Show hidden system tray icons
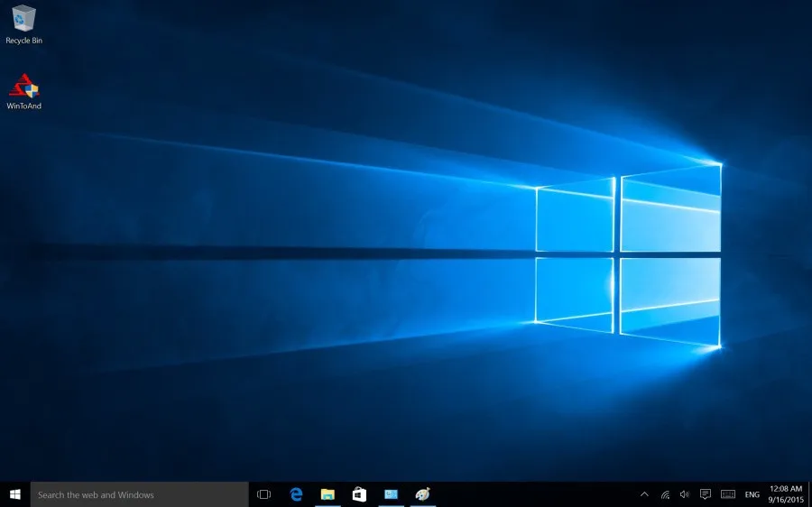The height and width of the screenshot is (507, 812). [x=644, y=494]
